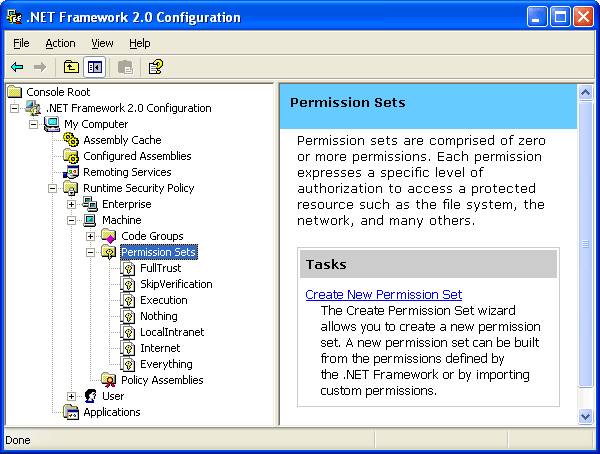The image size is (600, 454).
Task: Toggle the Show/Hide Console Tree button
Action: pyautogui.click(x=95, y=67)
